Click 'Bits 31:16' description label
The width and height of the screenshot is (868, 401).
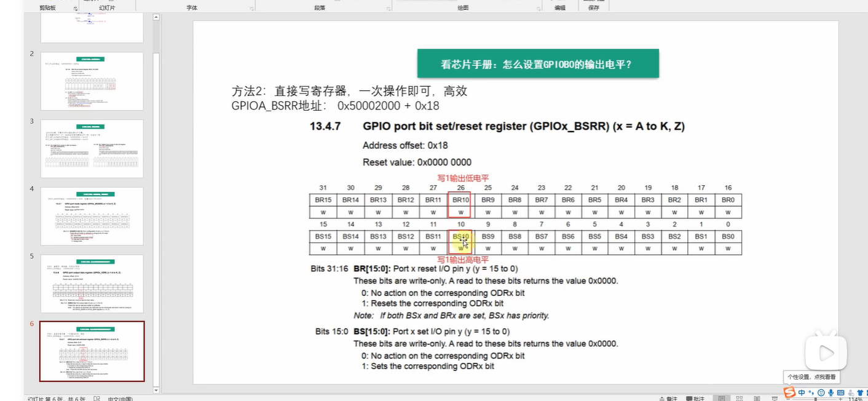(329, 269)
